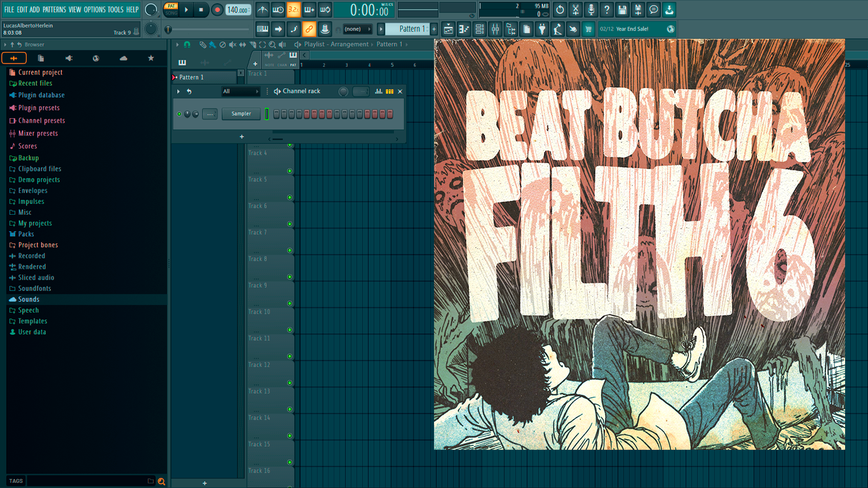The image size is (868, 488).
Task: Click the tempo tapper icon
Action: pyautogui.click(x=557, y=29)
